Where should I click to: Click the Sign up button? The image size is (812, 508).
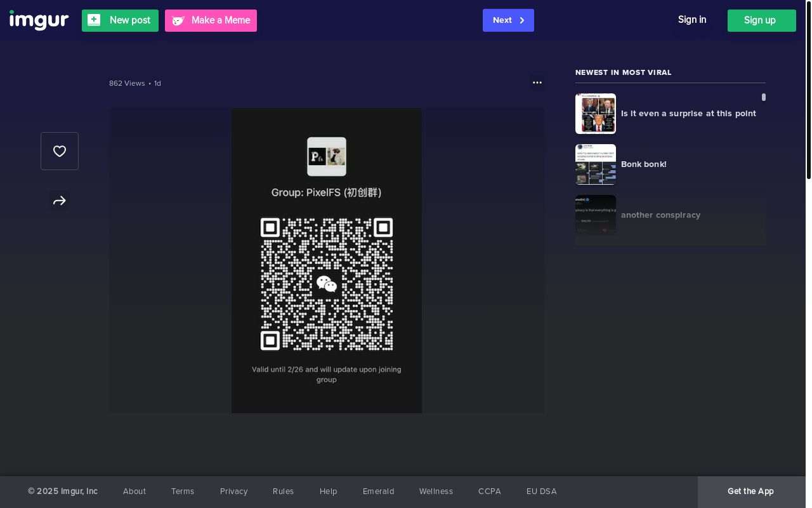(x=760, y=20)
